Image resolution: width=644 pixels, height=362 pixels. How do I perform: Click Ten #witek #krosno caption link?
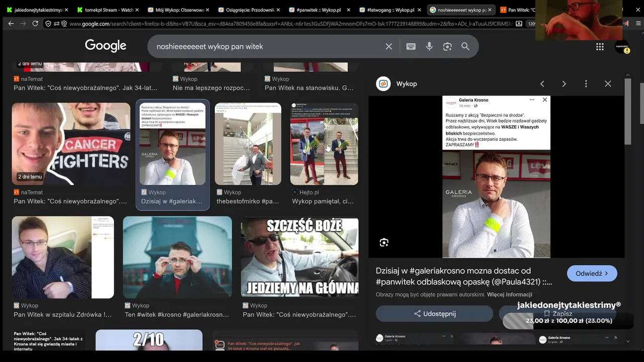click(x=177, y=315)
